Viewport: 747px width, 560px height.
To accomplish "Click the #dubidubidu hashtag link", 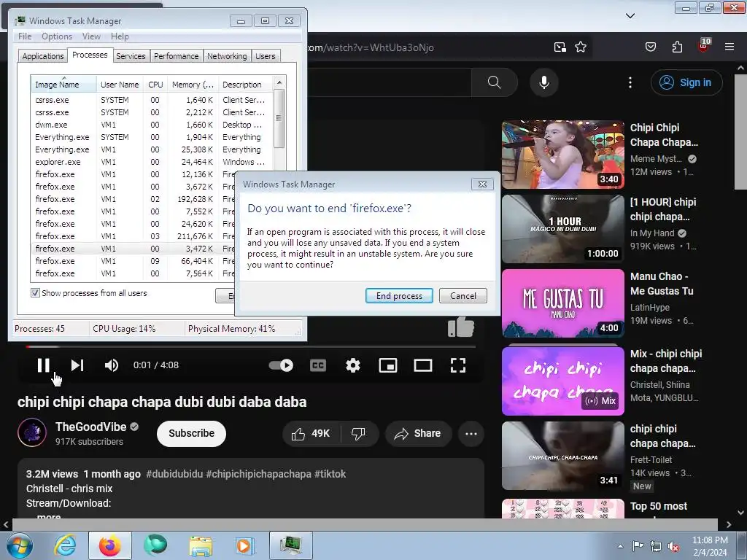I will pos(174,474).
